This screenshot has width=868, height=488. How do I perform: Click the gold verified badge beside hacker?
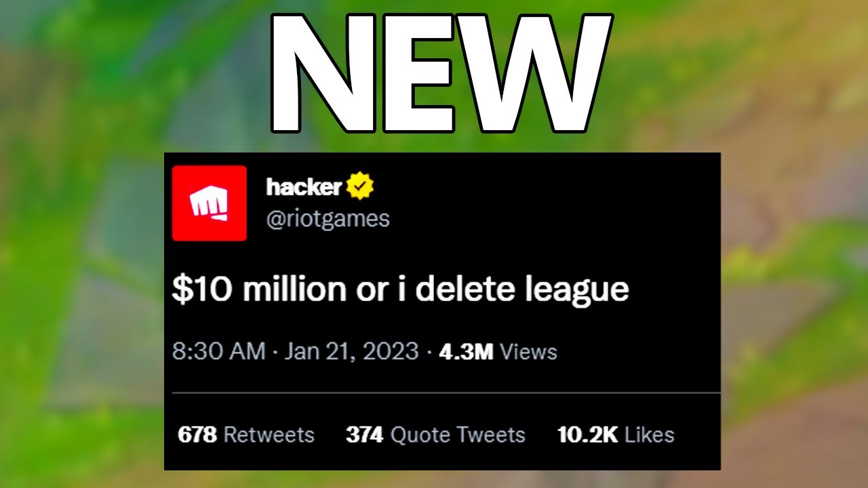click(360, 186)
